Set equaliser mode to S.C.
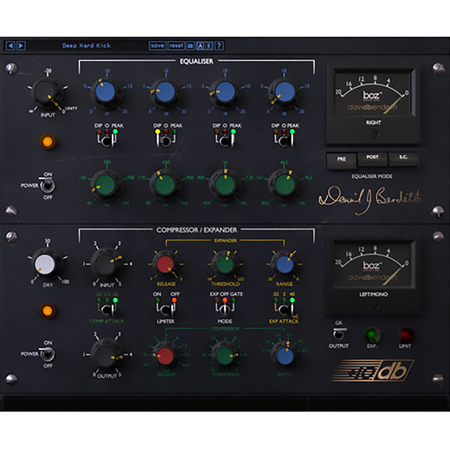450x450 pixels. pyautogui.click(x=403, y=158)
